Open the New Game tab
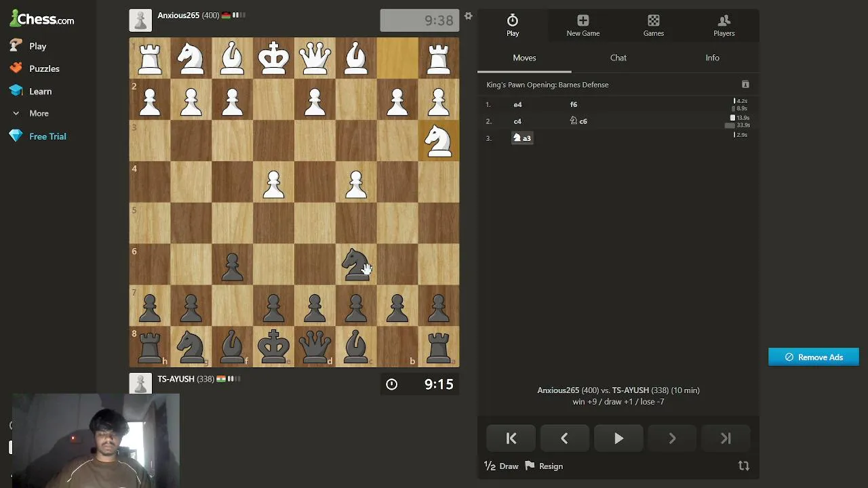The width and height of the screenshot is (868, 488). click(583, 26)
